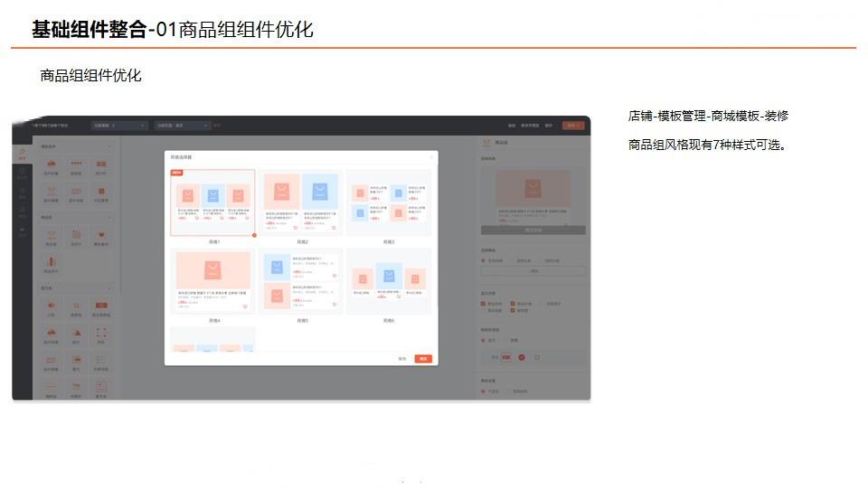868x488 pixels.
Task: Add the Title bar component
Action: click(76, 389)
